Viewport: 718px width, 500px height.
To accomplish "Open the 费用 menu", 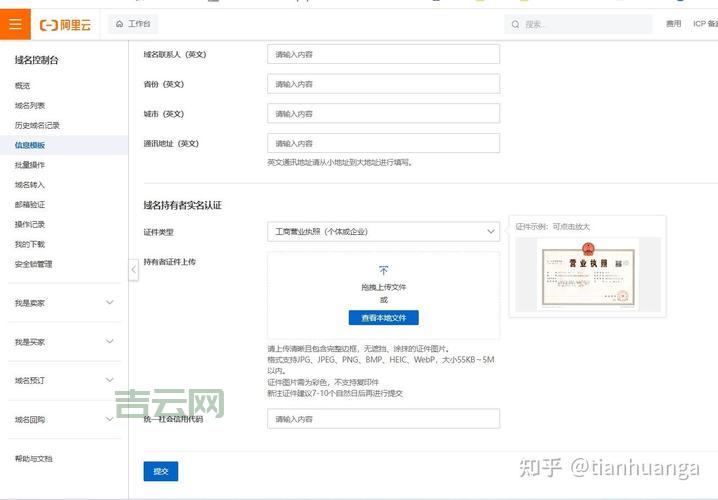I will click(x=674, y=24).
